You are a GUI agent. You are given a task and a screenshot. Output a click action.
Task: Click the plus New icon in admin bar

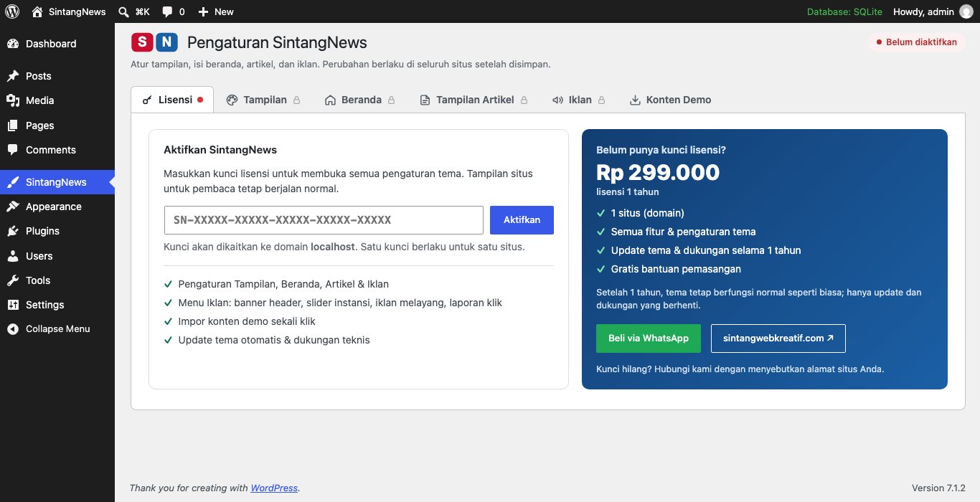[203, 11]
